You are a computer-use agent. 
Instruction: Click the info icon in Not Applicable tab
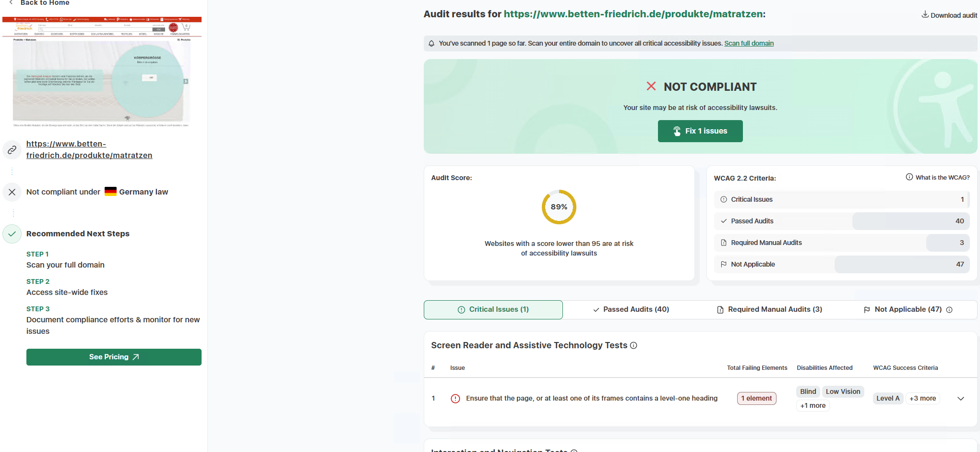(x=949, y=310)
